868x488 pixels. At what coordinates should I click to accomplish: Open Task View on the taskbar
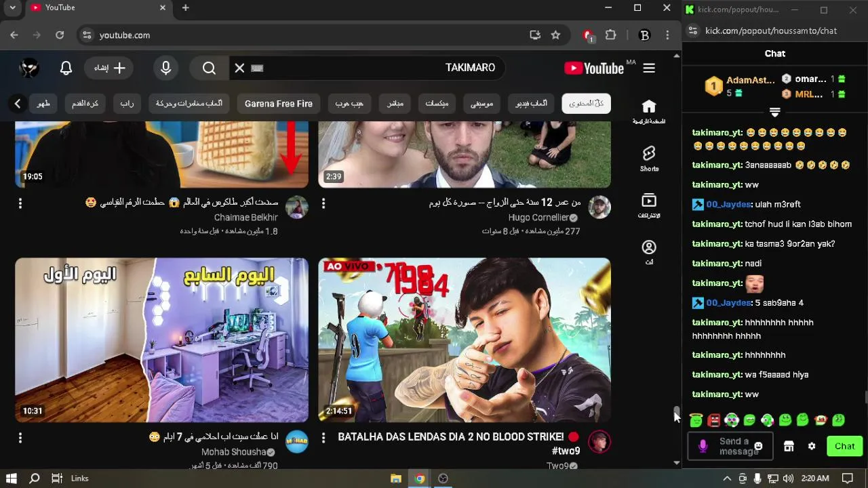click(57, 479)
